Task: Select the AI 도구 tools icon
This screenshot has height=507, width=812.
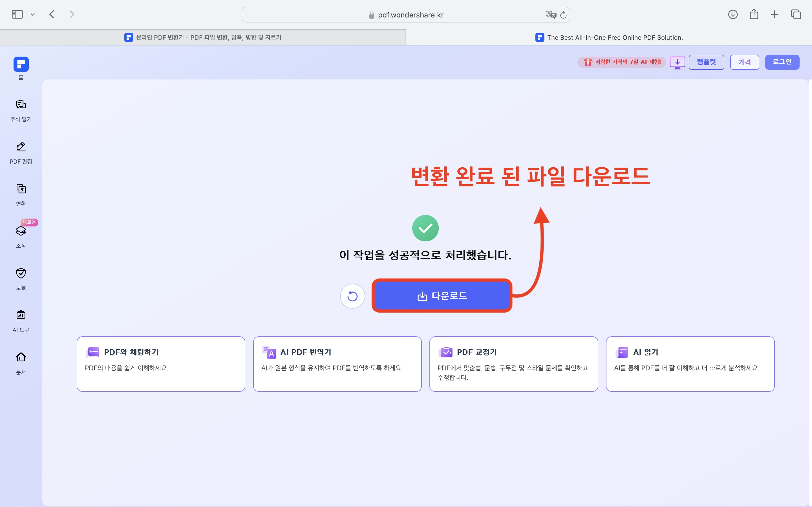Action: pyautogui.click(x=21, y=320)
